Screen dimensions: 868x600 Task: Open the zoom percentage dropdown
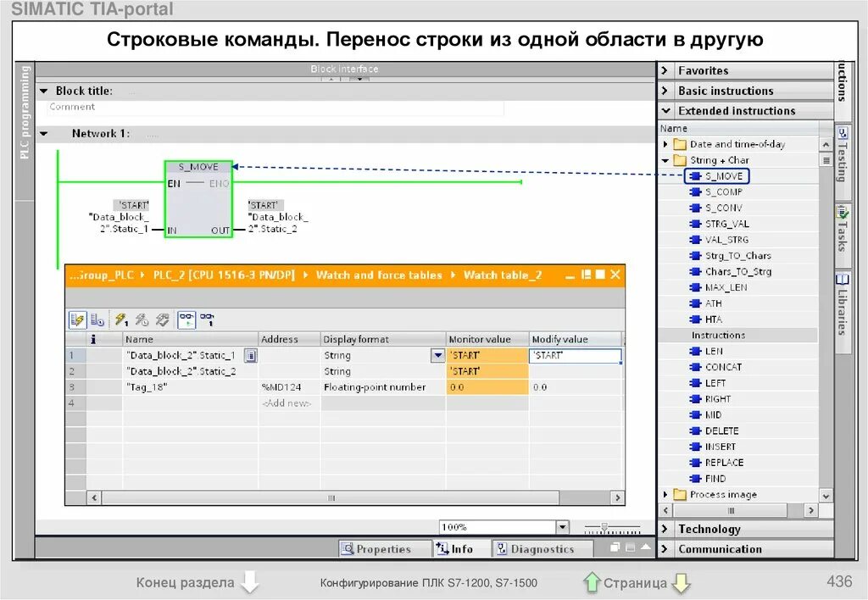point(563,527)
